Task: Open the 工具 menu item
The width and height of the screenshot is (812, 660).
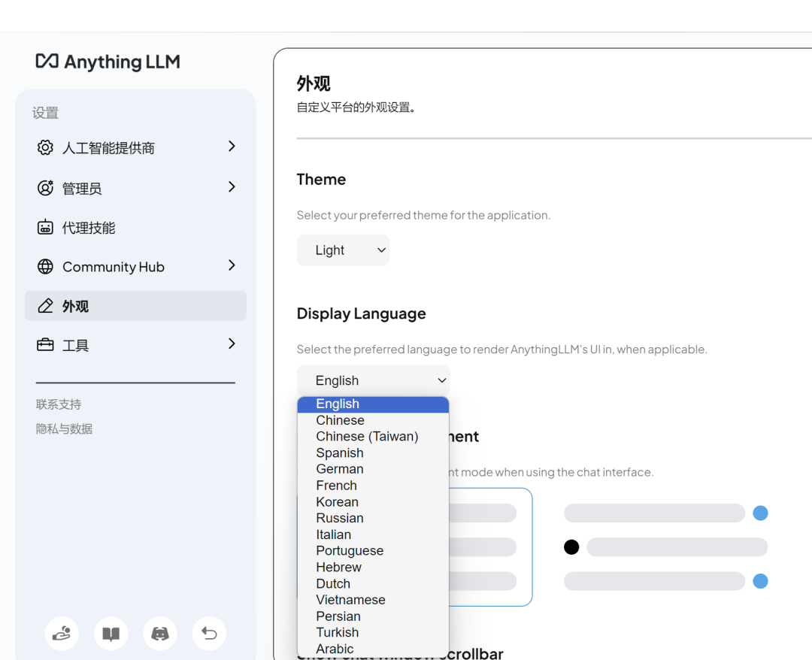Action: [135, 345]
